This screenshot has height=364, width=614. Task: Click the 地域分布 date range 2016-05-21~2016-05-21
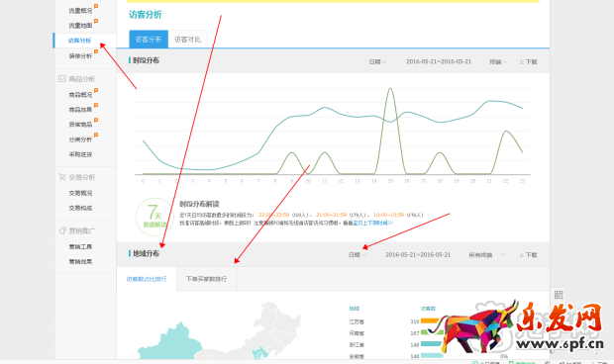[418, 255]
